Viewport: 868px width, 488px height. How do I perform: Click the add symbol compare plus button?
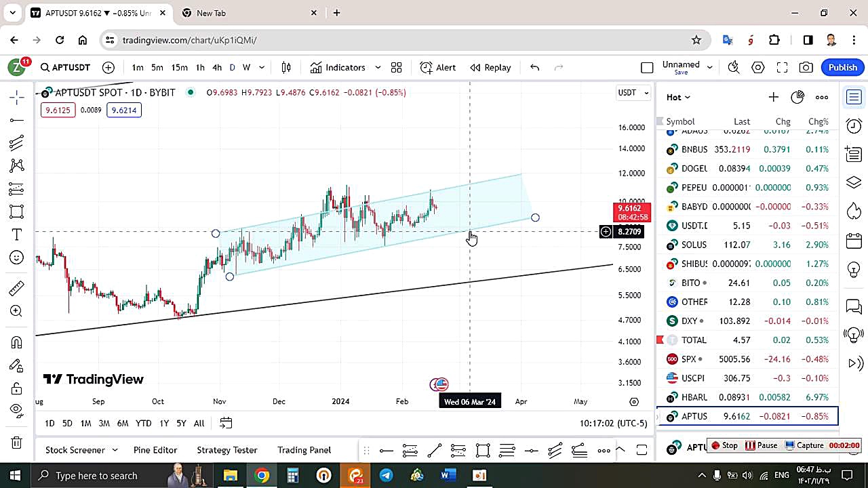coord(108,67)
